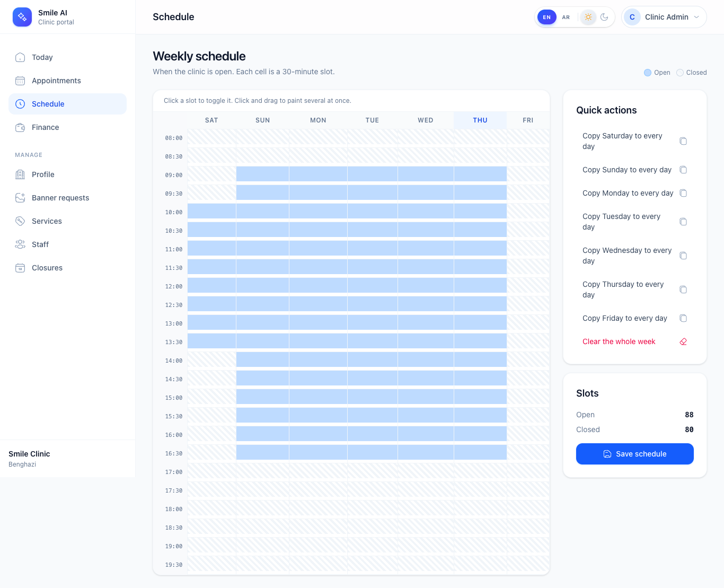This screenshot has height=588, width=724.
Task: Click the Today home icon in sidebar
Action: (x=20, y=57)
